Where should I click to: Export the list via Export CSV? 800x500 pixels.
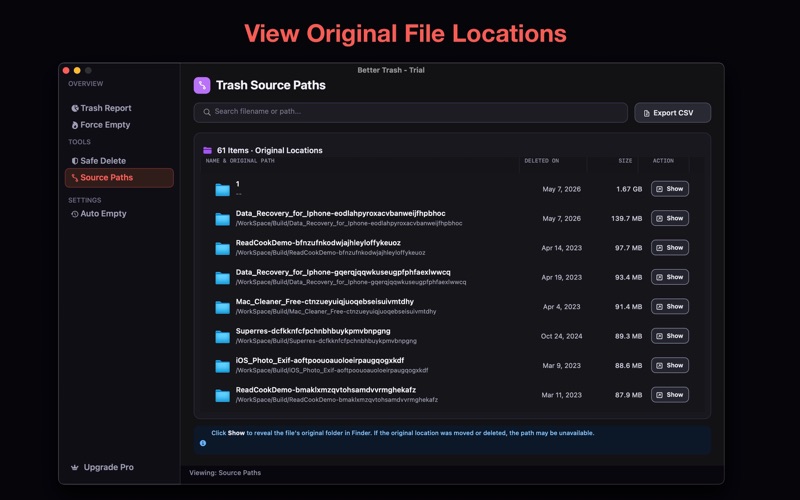(x=672, y=113)
